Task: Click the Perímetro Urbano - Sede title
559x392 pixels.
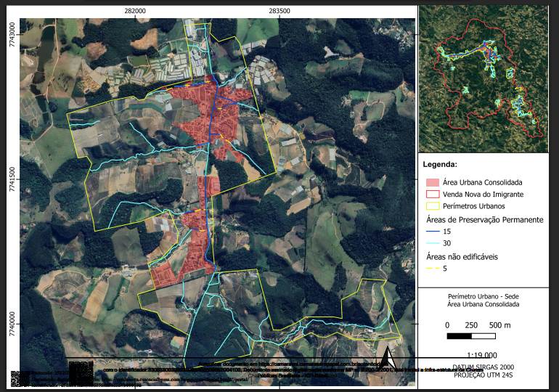Action: (483, 296)
